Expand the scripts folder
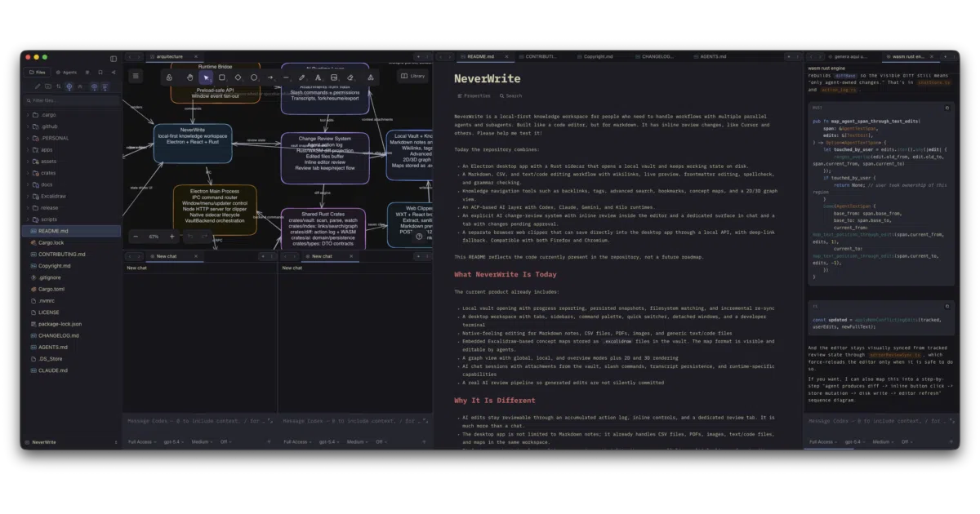This screenshot has width=980, height=514. click(72, 219)
